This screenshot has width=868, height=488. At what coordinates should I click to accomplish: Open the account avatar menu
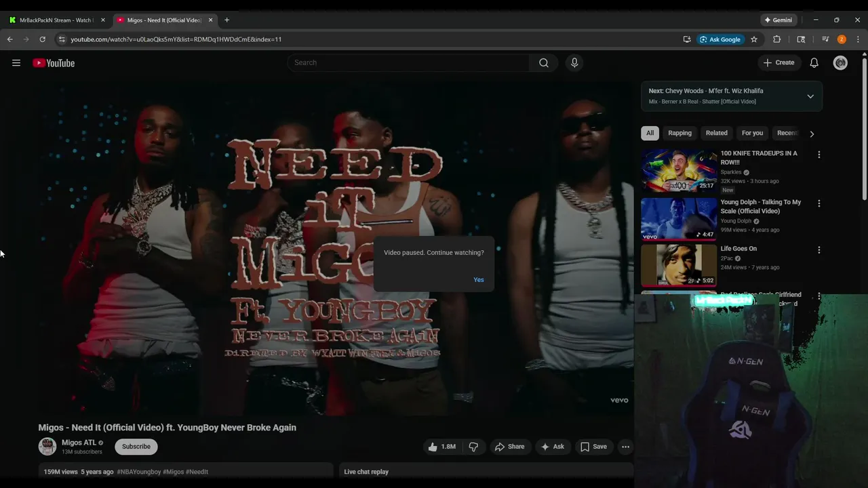pyautogui.click(x=840, y=63)
